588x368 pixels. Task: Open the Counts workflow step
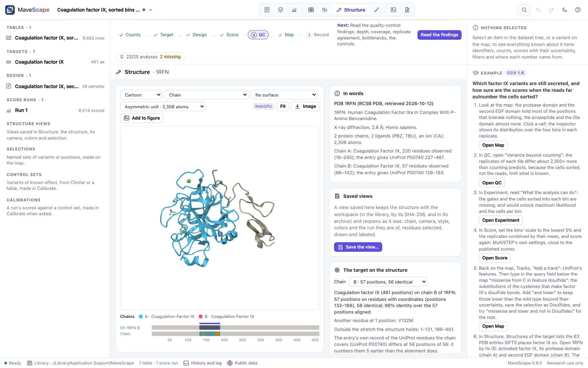(130, 35)
